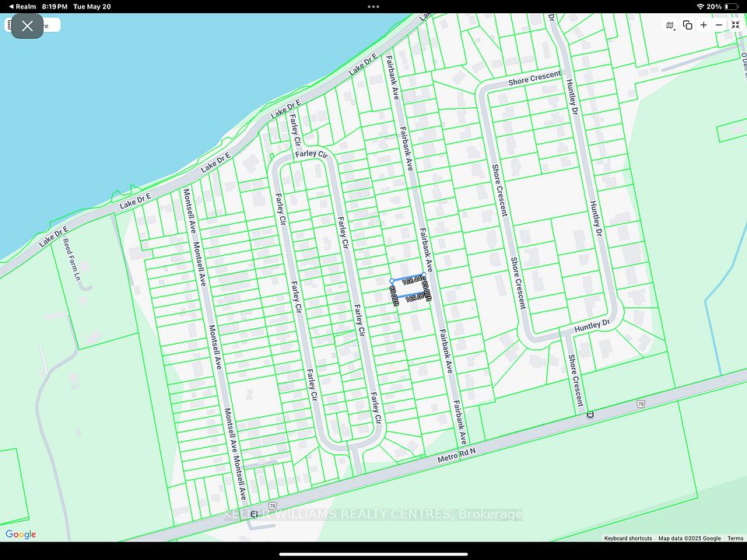Click the overlapping squares layers icon

(x=687, y=25)
